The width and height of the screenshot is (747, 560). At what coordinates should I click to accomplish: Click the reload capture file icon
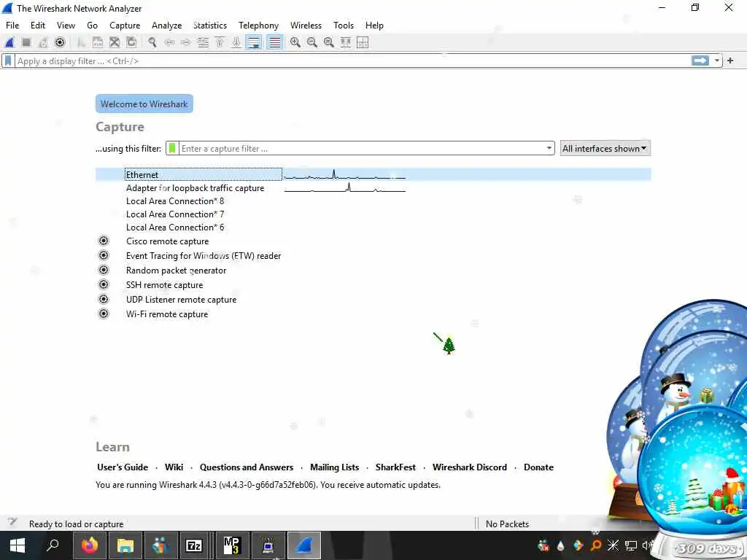131,42
